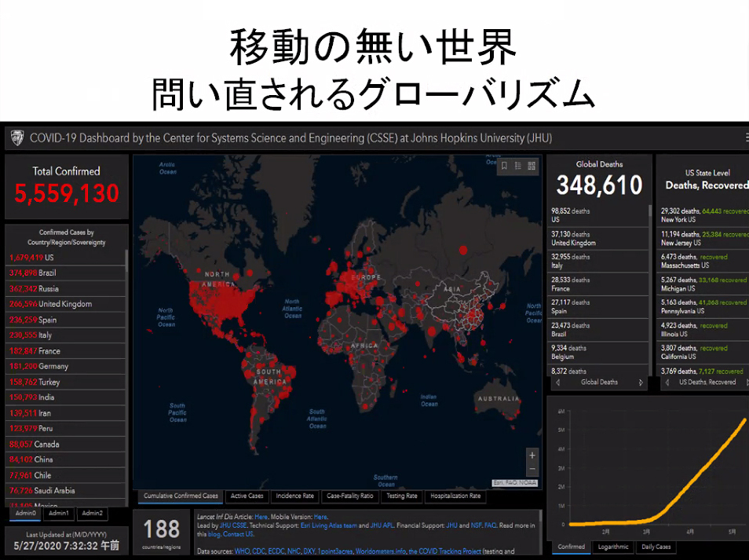Switch chart to Logarithmic tab
This screenshot has height=560, width=749.
pyautogui.click(x=613, y=547)
